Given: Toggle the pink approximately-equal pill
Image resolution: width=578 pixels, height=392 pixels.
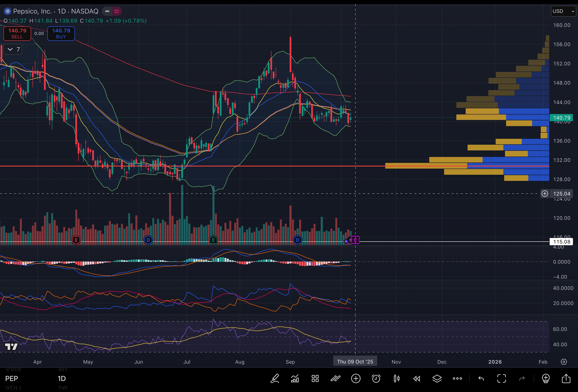Looking at the screenshot, I should pyautogui.click(x=116, y=11).
